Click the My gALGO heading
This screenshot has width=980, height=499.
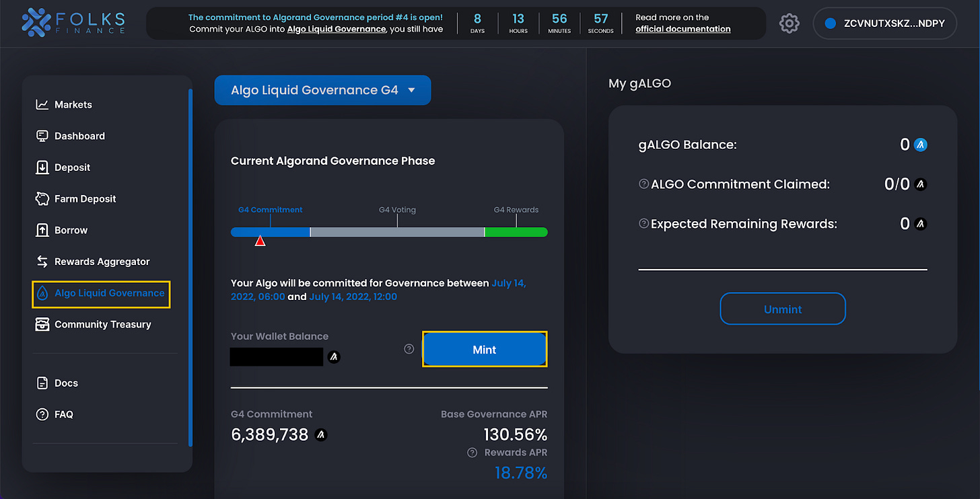click(639, 83)
